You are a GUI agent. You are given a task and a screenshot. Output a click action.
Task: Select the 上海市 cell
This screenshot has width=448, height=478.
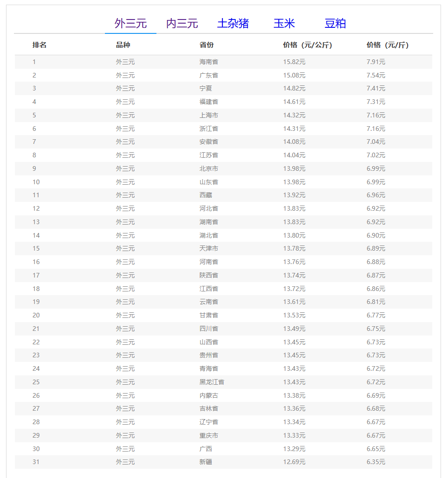pyautogui.click(x=209, y=115)
